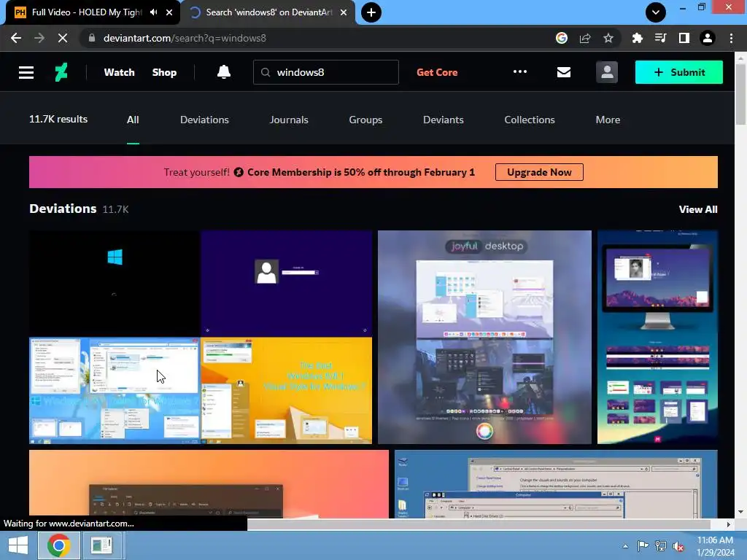Go back to the previous page
This screenshot has height=560, width=747.
[x=16, y=38]
